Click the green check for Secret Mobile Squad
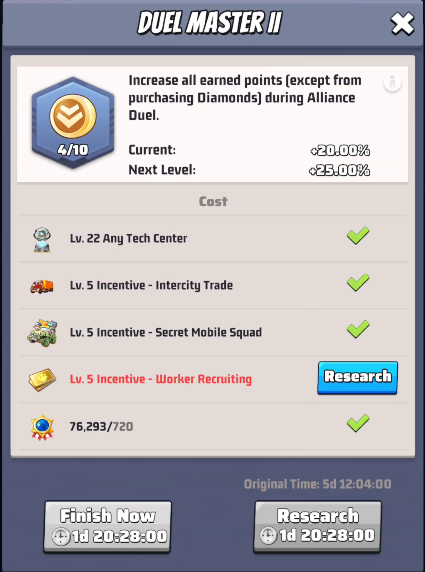Viewport: 425px width, 572px height. [358, 329]
